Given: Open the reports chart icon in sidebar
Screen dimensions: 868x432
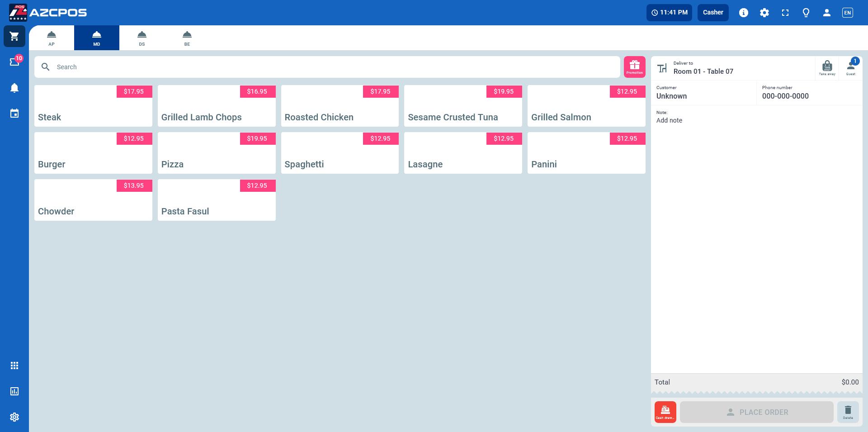Looking at the screenshot, I should click(x=14, y=391).
